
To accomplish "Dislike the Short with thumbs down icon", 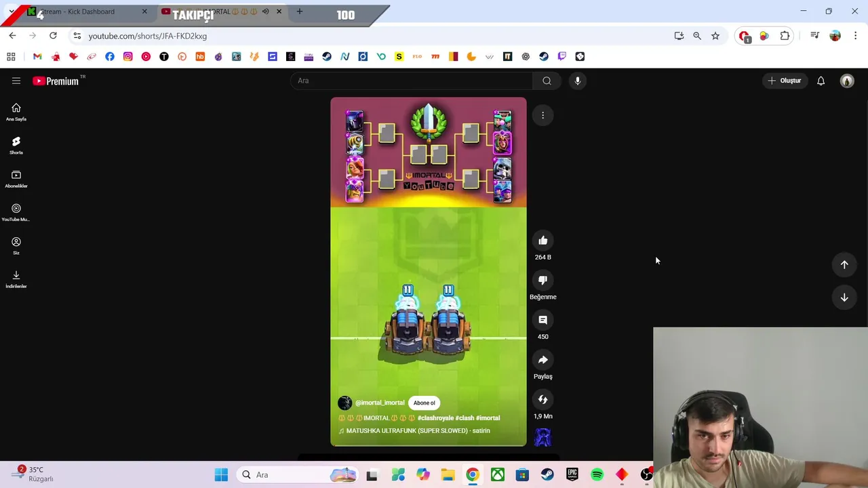I will [x=542, y=280].
